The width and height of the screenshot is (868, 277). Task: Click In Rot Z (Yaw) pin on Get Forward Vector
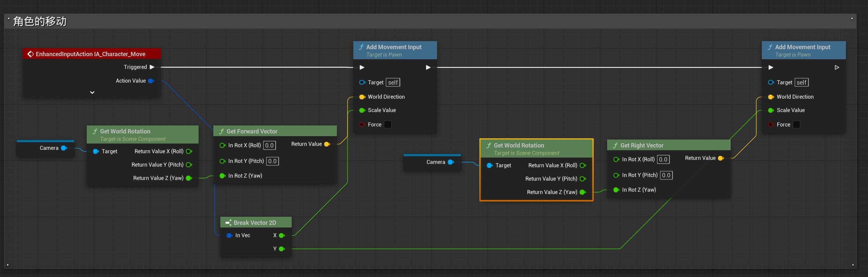point(222,176)
